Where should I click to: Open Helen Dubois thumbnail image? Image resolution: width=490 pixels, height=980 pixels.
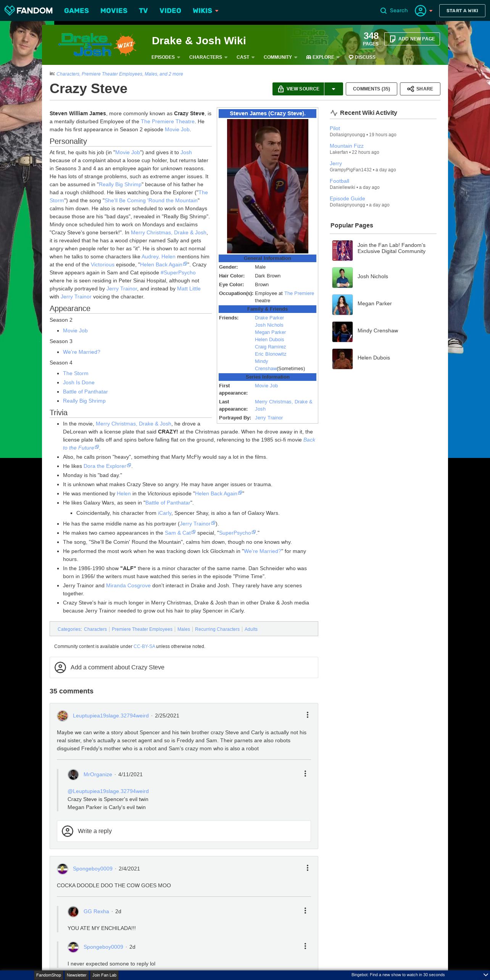point(342,359)
